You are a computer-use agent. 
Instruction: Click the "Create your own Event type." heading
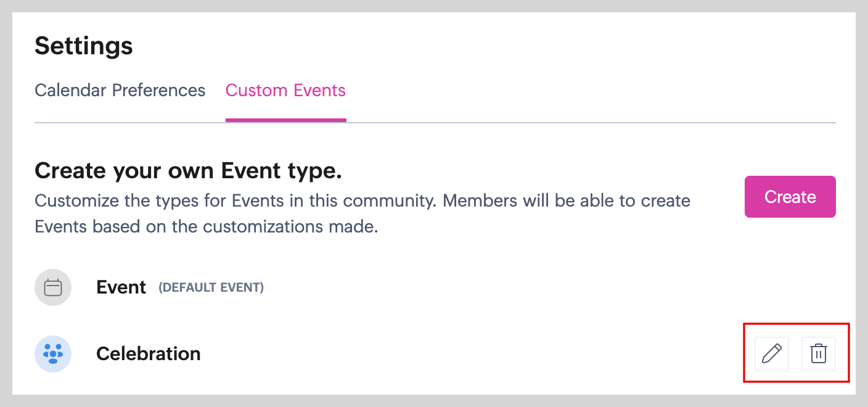pos(188,171)
